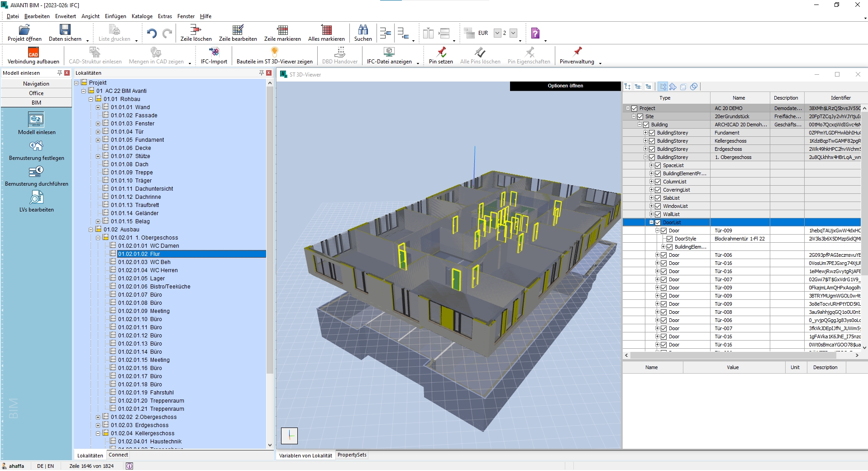This screenshot has height=471, width=868.
Task: Switch to the PropertySets tab
Action: [x=352, y=455]
